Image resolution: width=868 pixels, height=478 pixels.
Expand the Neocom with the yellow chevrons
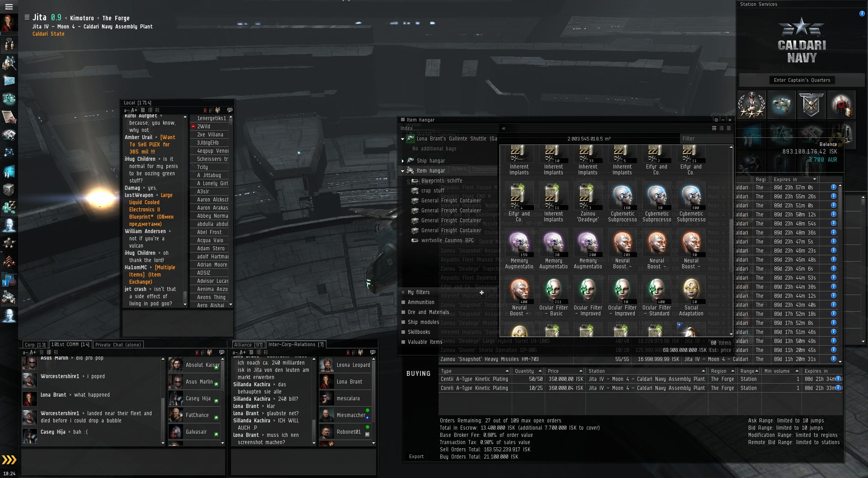pos(9,460)
